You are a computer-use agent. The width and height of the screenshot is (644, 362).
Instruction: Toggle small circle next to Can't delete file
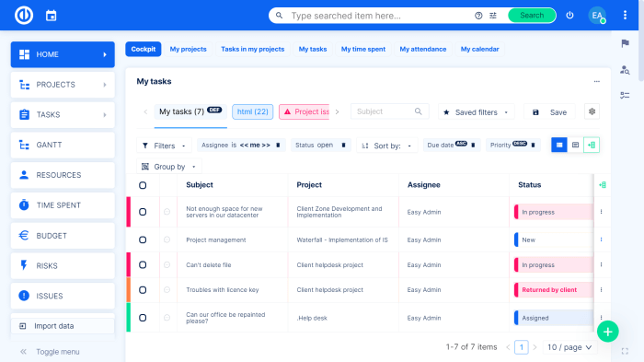pyautogui.click(x=167, y=265)
